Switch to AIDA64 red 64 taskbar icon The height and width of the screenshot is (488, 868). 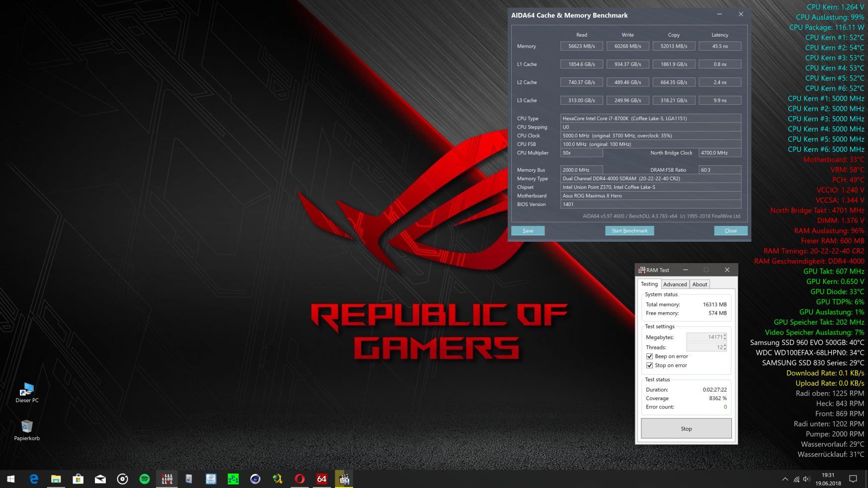coord(322,479)
